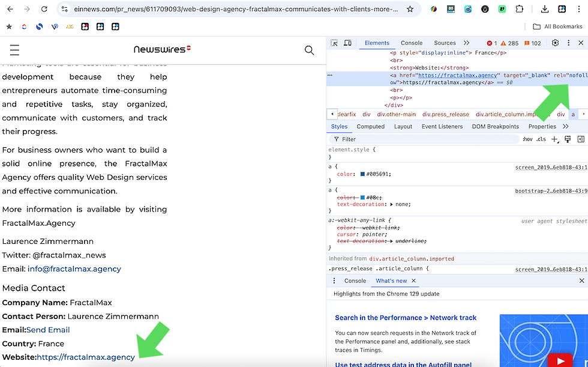
Task: Click fractalmax.agency href in DOM
Action: pos(457,75)
